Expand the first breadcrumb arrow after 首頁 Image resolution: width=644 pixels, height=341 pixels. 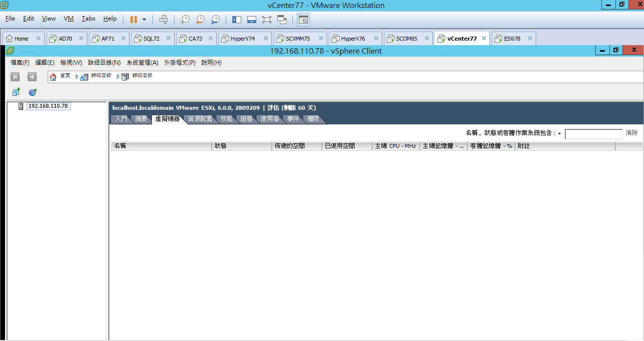click(77, 77)
